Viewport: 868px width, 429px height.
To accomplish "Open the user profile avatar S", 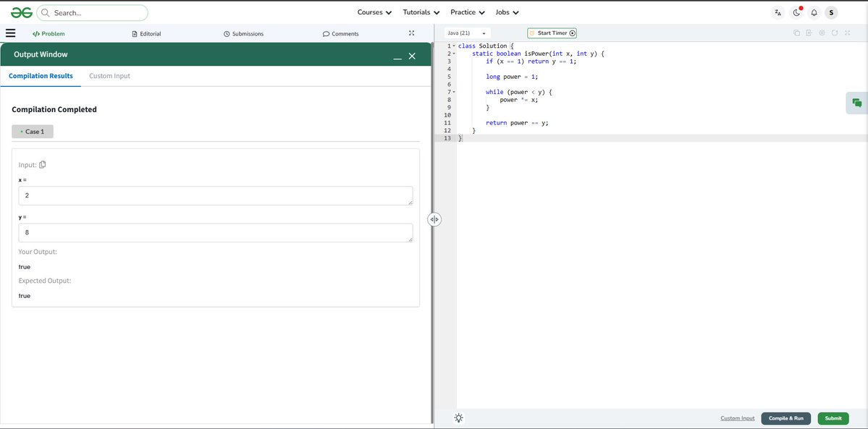I will (x=831, y=13).
